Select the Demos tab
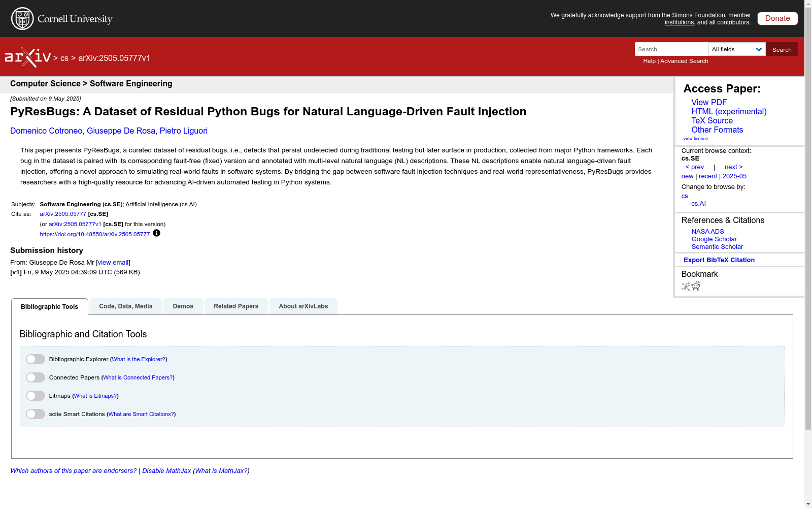812x508 pixels. (x=183, y=306)
